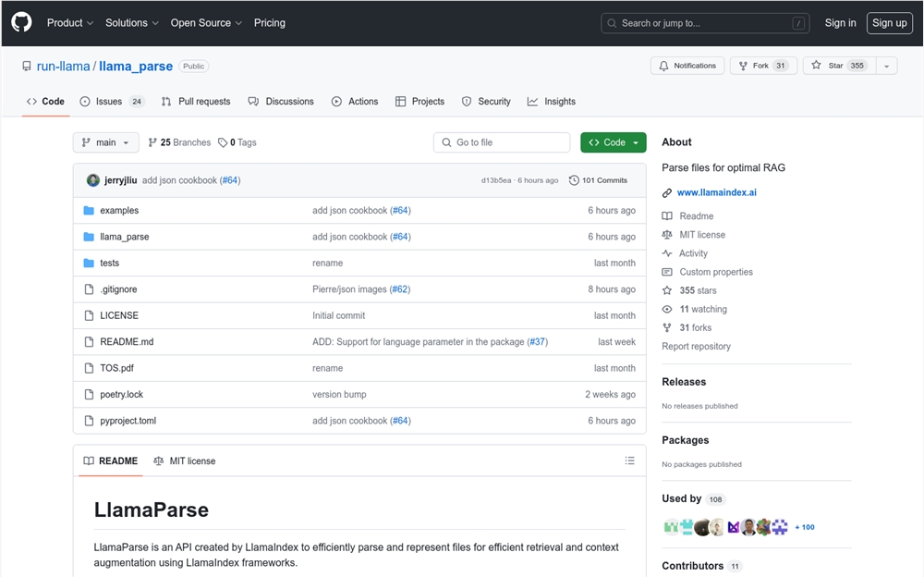Open the jerryjliu author link
The image size is (924, 577).
click(121, 180)
